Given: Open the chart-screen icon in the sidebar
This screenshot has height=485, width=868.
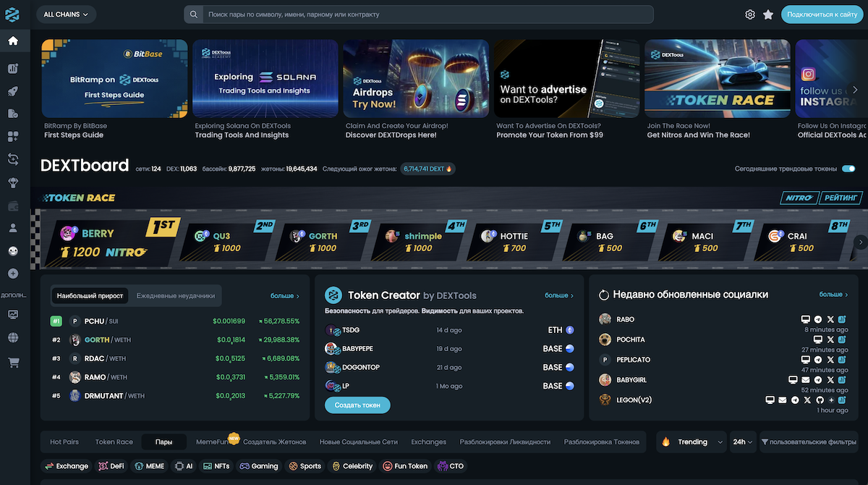Looking at the screenshot, I should point(13,315).
